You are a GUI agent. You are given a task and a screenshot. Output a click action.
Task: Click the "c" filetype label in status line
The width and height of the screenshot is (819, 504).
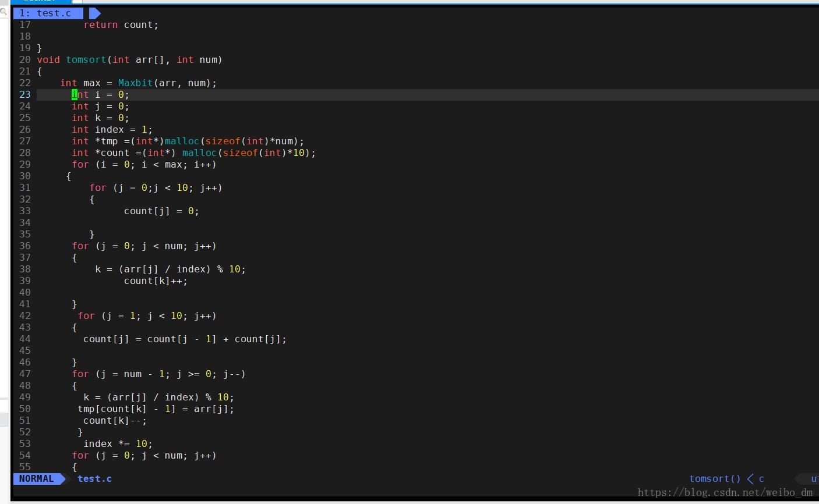761,478
